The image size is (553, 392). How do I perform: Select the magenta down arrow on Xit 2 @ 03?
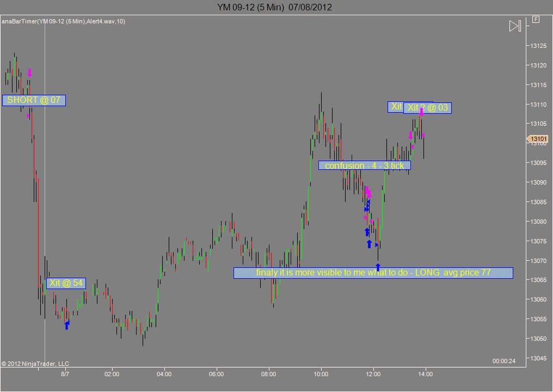point(421,112)
